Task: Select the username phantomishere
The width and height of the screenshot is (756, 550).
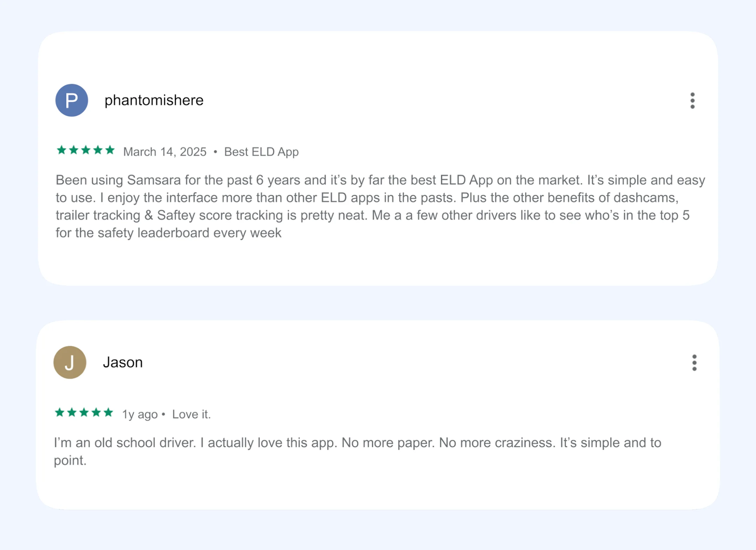Action: pos(153,101)
